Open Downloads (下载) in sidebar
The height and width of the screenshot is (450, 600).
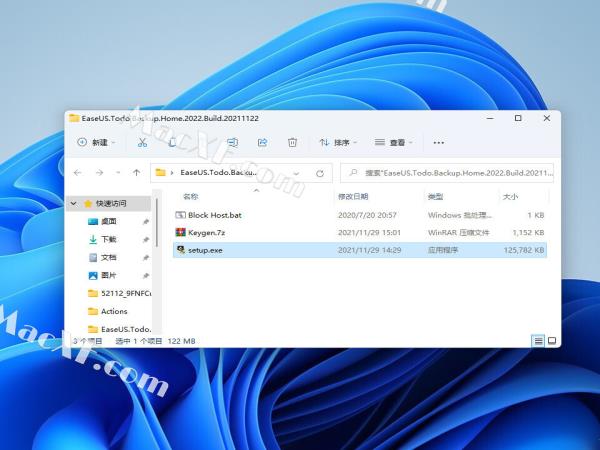[109, 239]
